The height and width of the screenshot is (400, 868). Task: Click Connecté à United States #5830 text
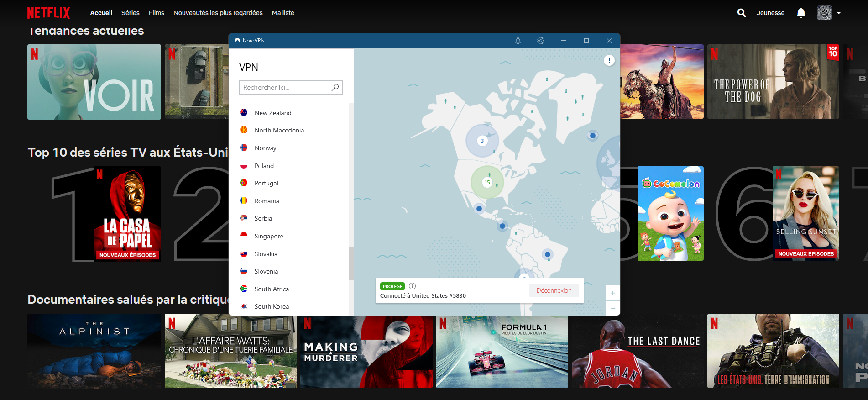(x=423, y=296)
